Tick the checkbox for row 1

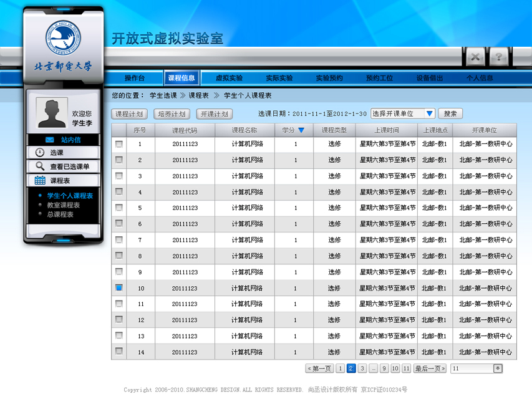(119, 144)
